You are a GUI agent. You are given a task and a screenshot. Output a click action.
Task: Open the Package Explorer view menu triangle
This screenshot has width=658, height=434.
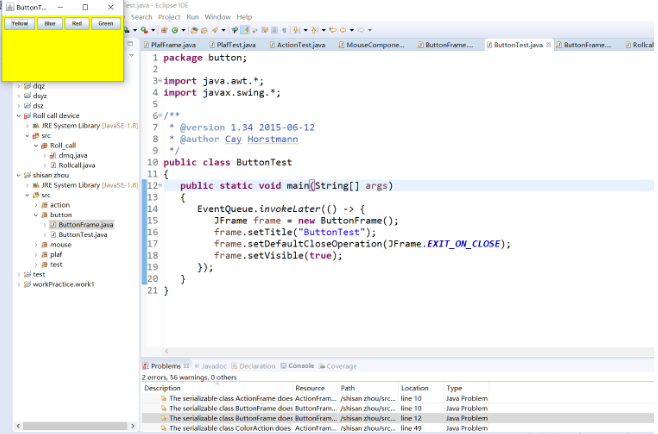click(x=131, y=55)
